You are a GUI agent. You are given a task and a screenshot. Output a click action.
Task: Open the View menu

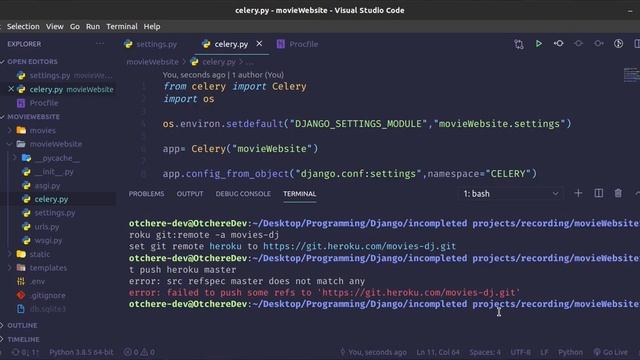(54, 27)
